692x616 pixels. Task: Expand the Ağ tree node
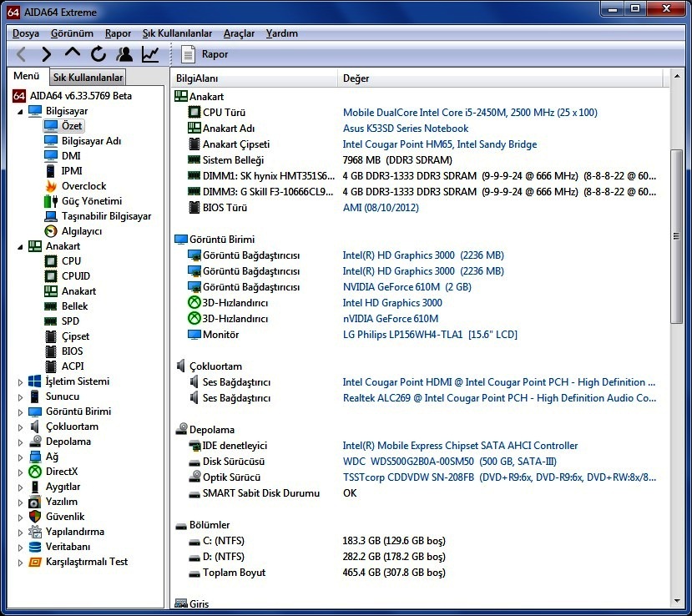(x=20, y=457)
